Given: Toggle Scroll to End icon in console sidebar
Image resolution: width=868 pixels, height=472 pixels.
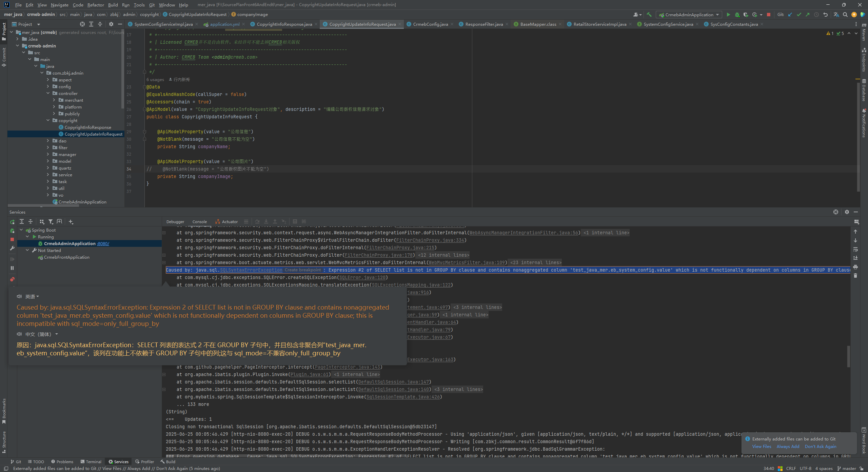Looking at the screenshot, I should pyautogui.click(x=855, y=258).
